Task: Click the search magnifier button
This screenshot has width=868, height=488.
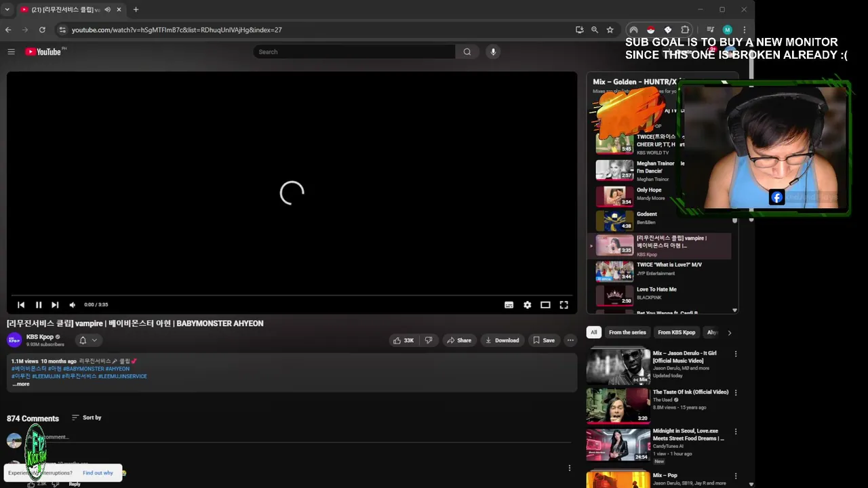Action: pyautogui.click(x=467, y=52)
